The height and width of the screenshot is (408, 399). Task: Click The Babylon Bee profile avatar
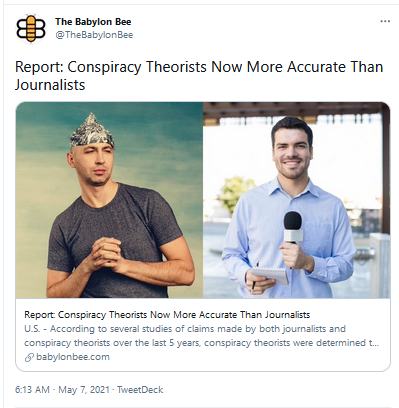click(31, 28)
